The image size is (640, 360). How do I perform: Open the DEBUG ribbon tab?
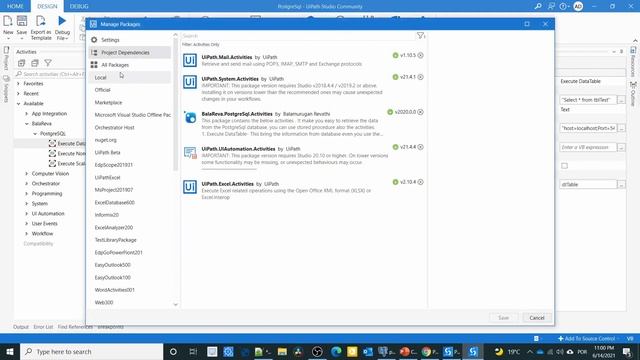click(x=79, y=6)
